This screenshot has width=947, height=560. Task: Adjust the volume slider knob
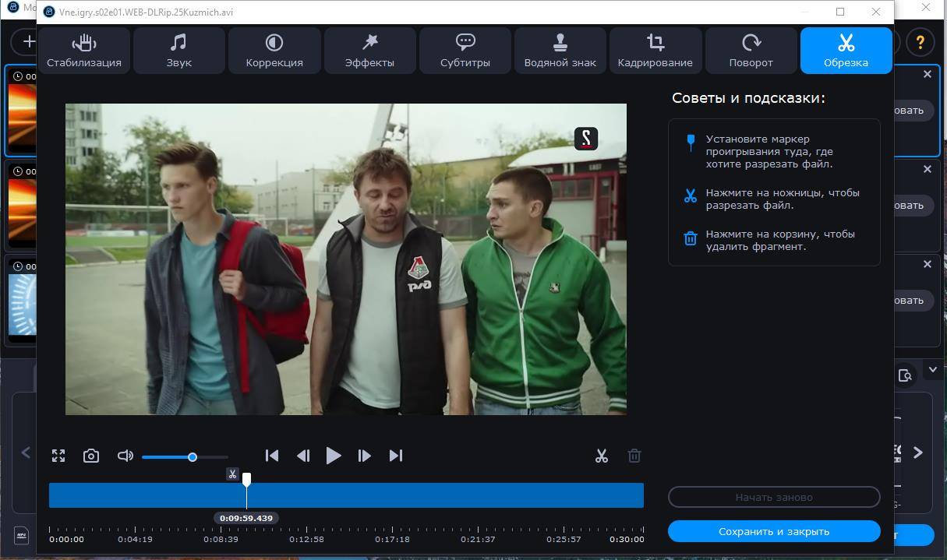pos(193,457)
